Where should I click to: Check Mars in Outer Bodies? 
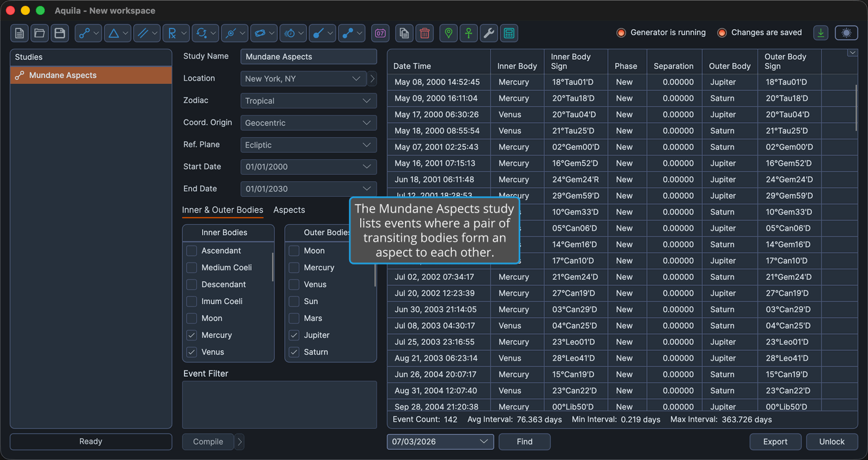[x=295, y=318]
